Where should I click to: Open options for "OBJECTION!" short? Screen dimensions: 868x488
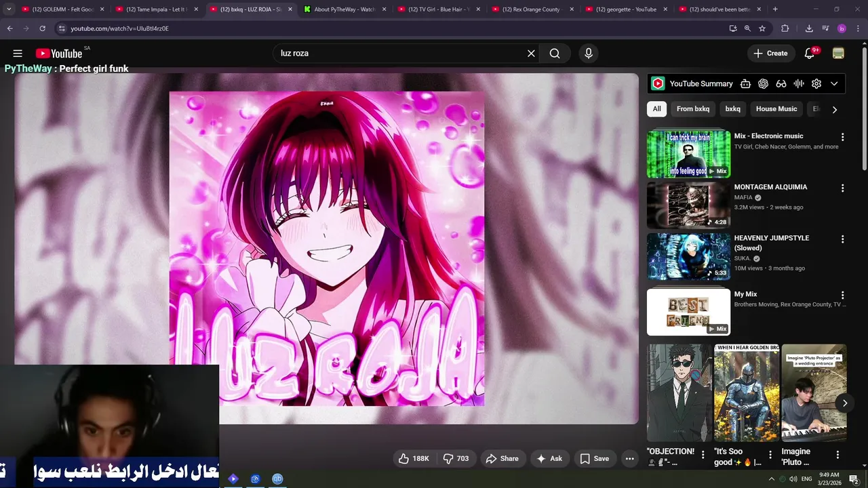point(703,455)
